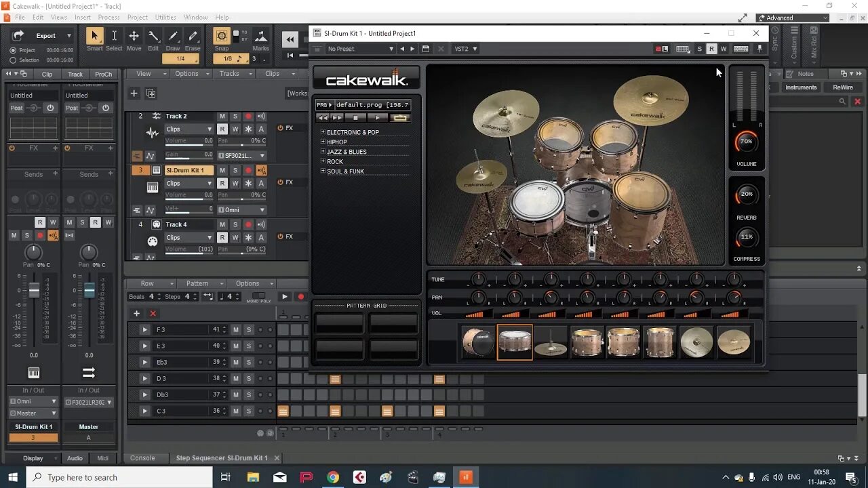
Task: Open the Omni input dropdown on track 3
Action: click(x=241, y=210)
